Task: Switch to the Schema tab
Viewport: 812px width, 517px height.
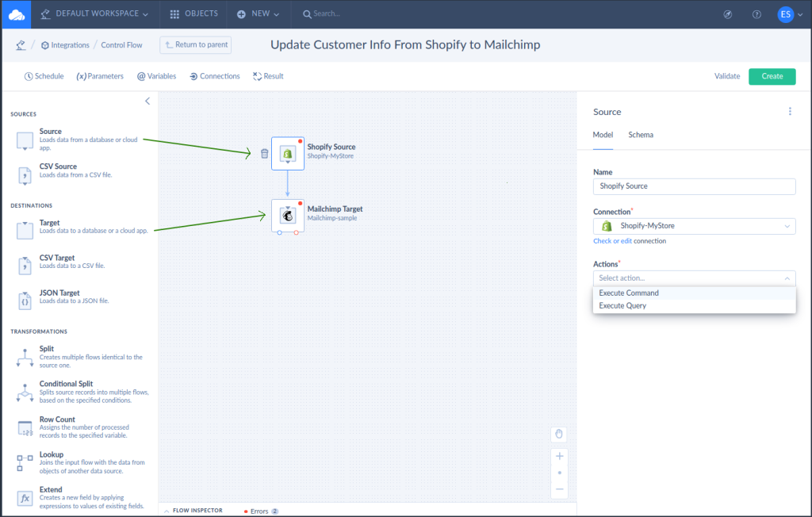Action: pos(641,135)
